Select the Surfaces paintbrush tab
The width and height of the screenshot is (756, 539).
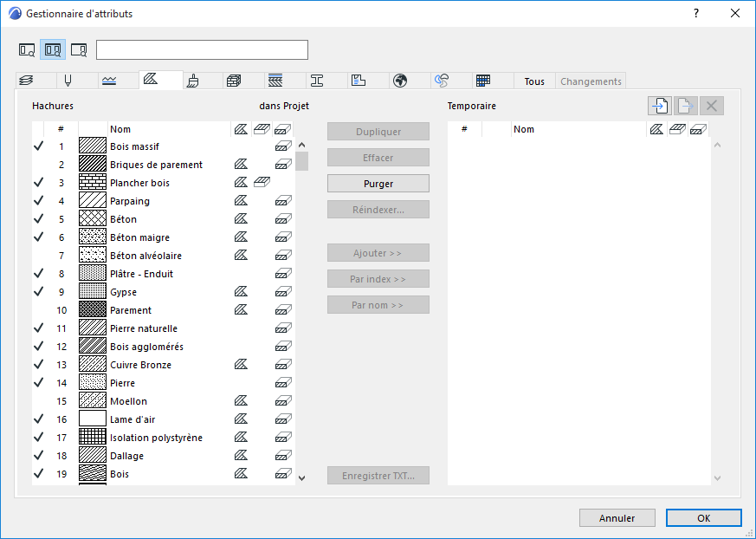193,81
